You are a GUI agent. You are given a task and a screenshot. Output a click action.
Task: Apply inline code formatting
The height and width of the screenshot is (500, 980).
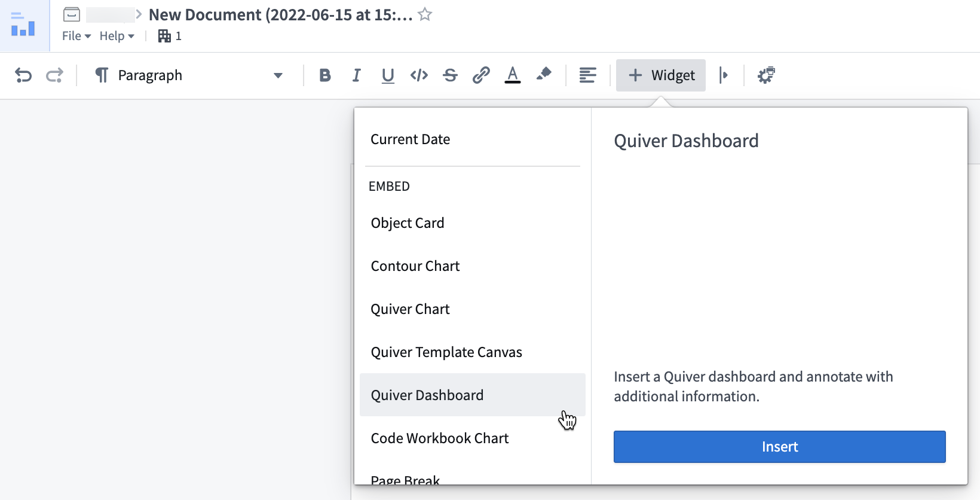tap(419, 75)
